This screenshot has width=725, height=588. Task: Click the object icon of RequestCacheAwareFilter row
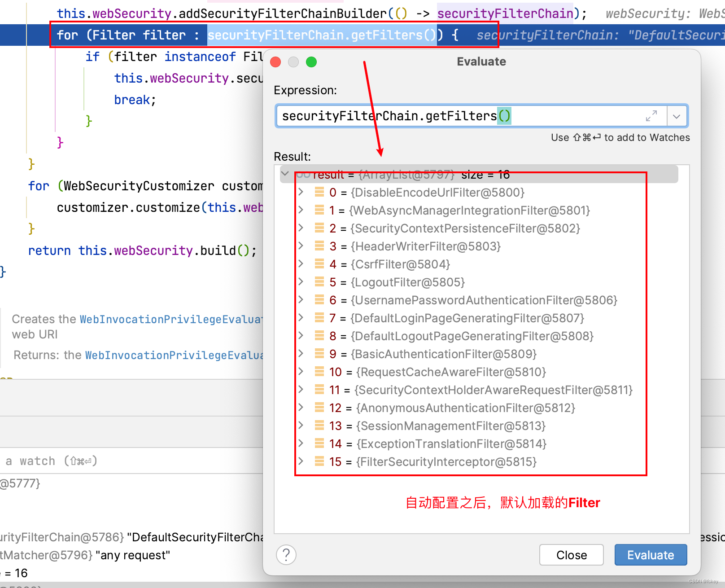[319, 372]
